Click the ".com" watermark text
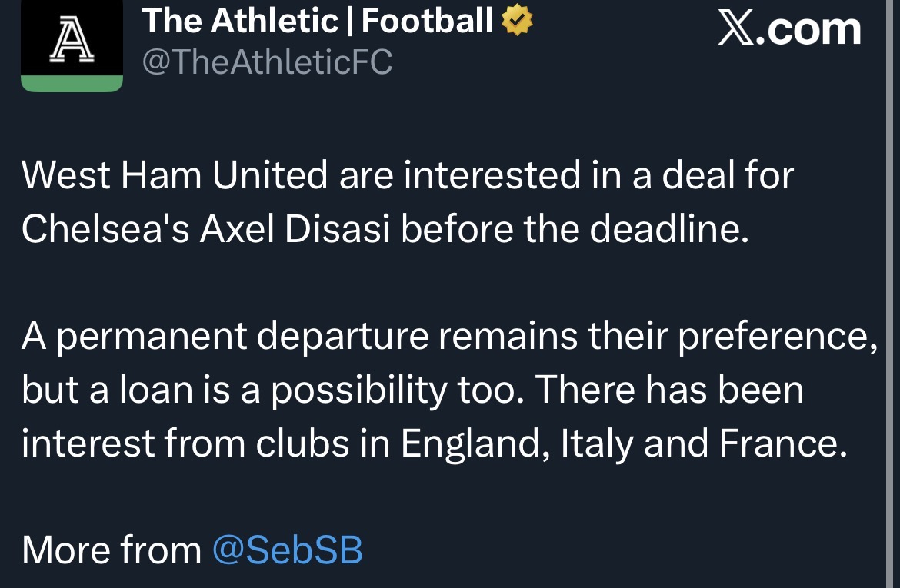The image size is (900, 588). click(x=809, y=29)
